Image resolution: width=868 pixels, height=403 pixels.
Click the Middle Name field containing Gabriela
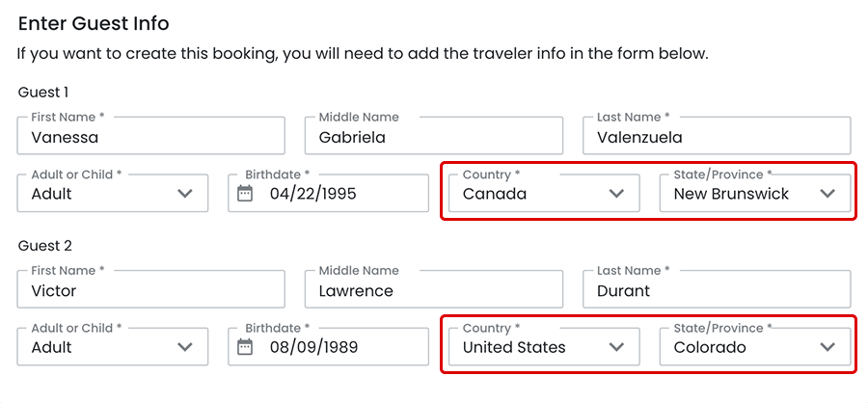[x=433, y=137]
